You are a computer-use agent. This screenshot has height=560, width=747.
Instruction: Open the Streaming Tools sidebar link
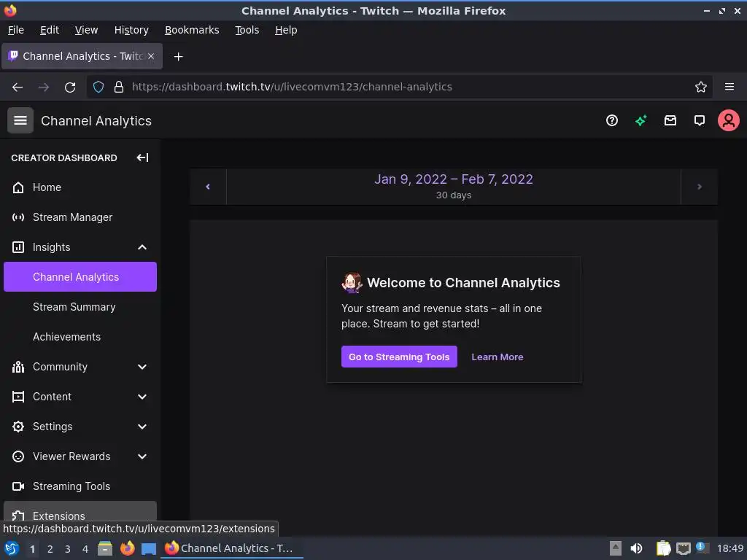tap(80, 486)
